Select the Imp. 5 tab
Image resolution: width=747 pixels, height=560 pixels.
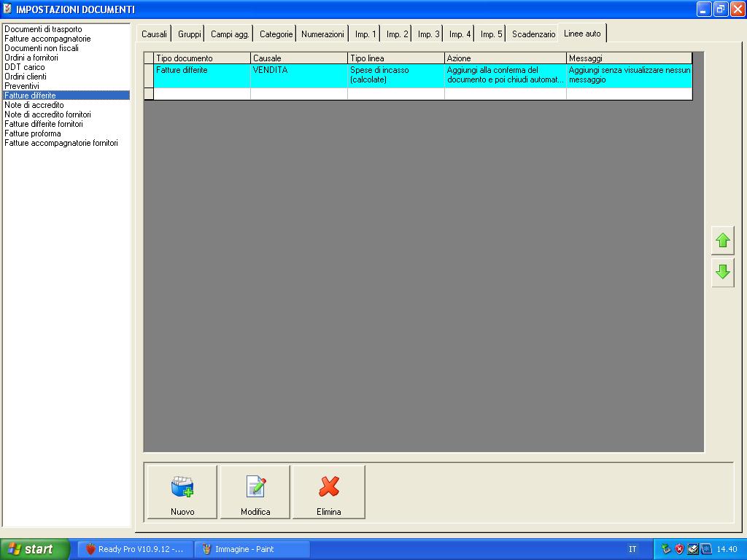pyautogui.click(x=491, y=34)
